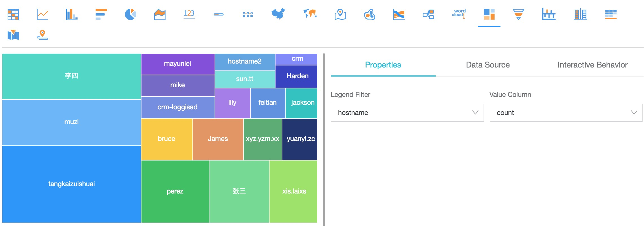Viewport: 644px width, 226px height.
Task: Choose the Sankey diagram icon
Action: pos(399,14)
